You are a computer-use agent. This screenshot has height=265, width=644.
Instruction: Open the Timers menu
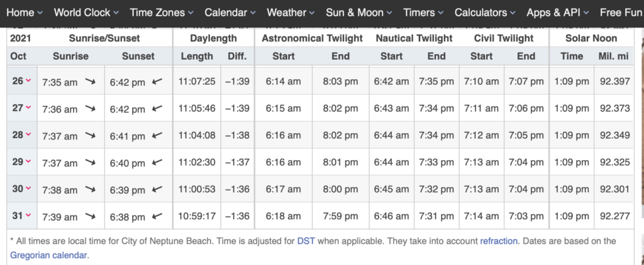tap(423, 13)
